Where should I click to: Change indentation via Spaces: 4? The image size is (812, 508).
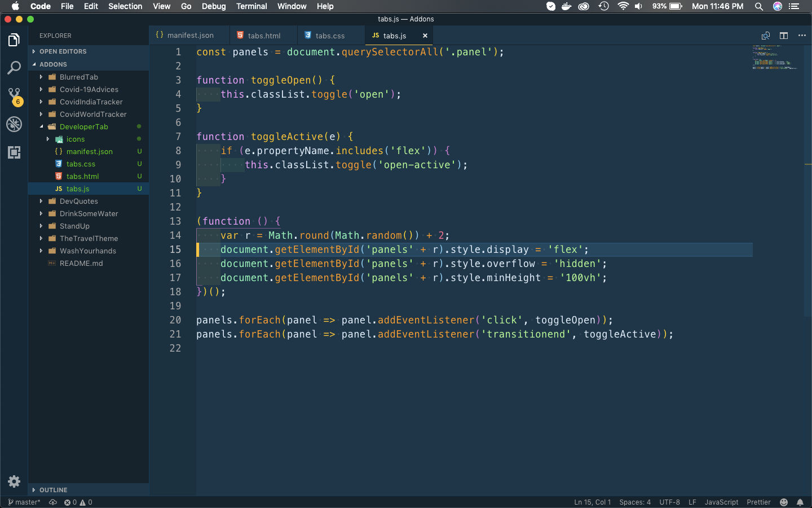pyautogui.click(x=635, y=502)
